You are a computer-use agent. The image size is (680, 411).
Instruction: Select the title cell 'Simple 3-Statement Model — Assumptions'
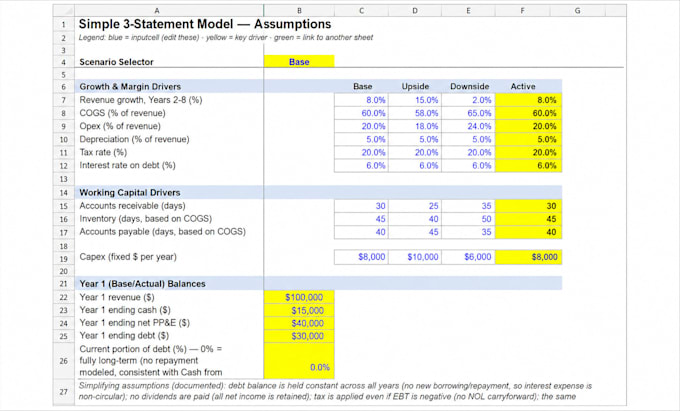[x=205, y=24]
